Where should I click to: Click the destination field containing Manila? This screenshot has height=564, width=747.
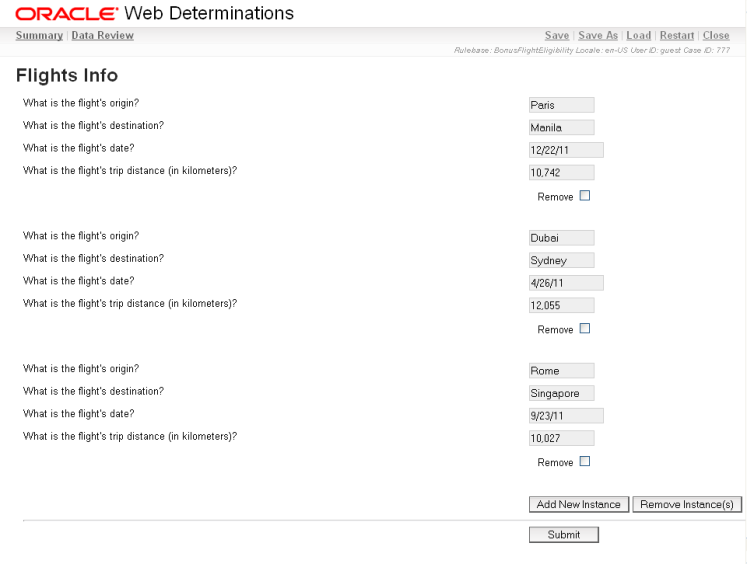click(561, 127)
